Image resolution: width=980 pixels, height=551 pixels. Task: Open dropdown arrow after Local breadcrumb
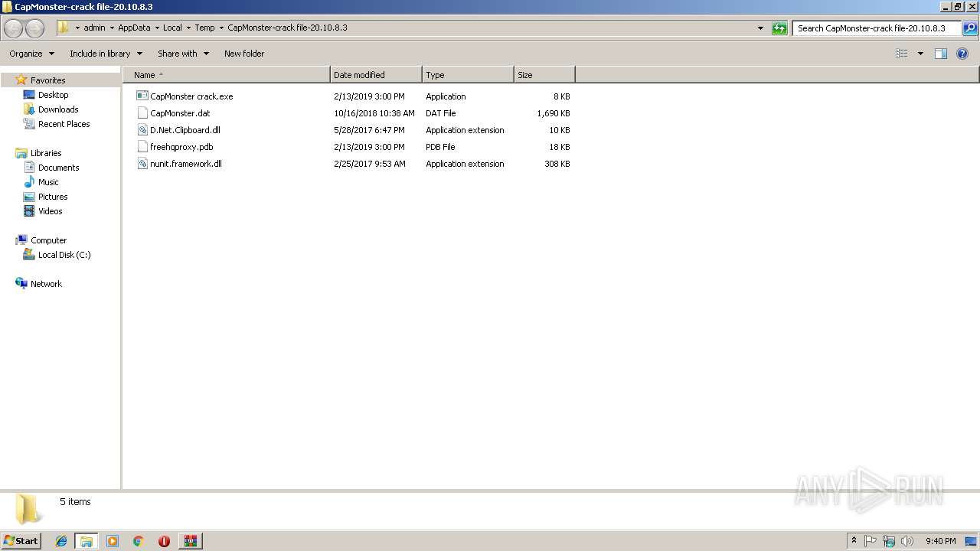click(188, 28)
